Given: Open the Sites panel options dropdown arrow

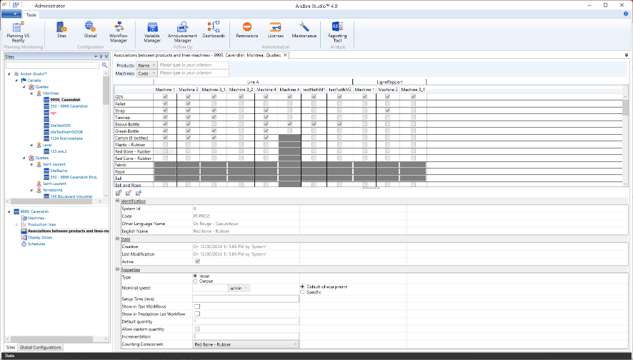Looking at the screenshot, I should (x=96, y=57).
